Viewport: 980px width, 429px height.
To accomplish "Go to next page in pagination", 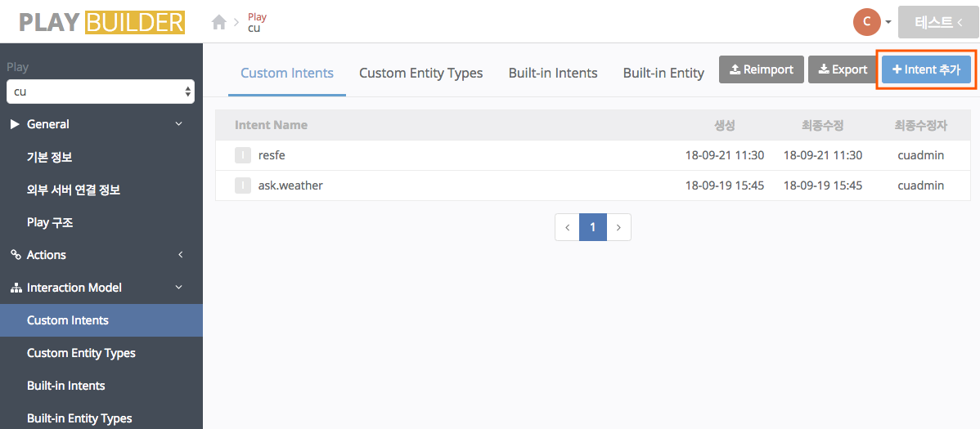I will coord(618,227).
